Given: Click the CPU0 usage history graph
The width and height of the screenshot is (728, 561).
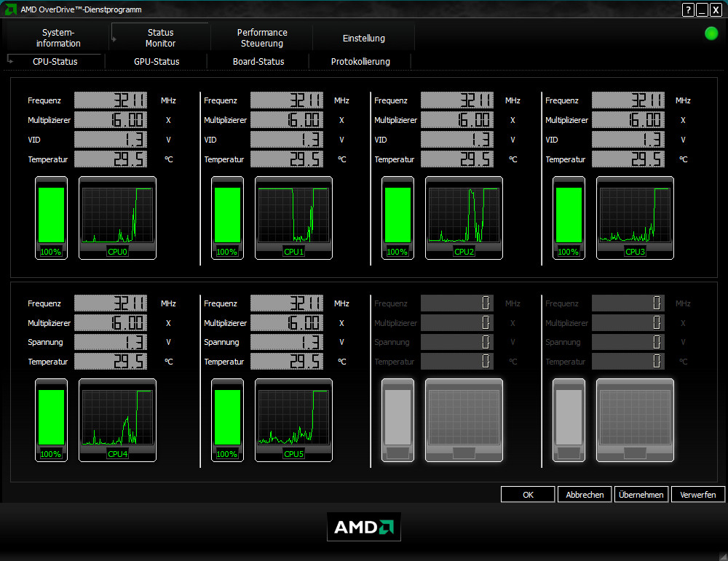Looking at the screenshot, I should [x=117, y=218].
